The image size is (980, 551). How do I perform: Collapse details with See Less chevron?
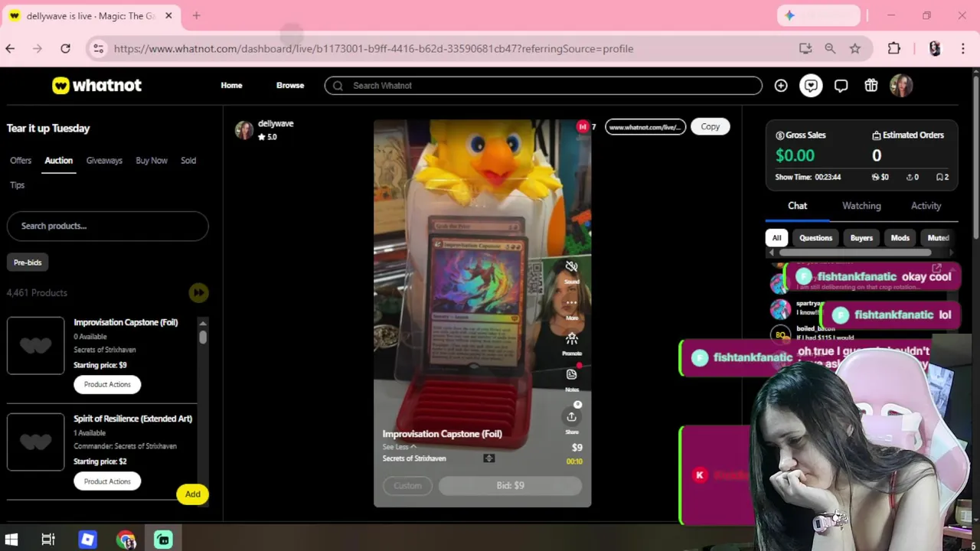point(413,447)
